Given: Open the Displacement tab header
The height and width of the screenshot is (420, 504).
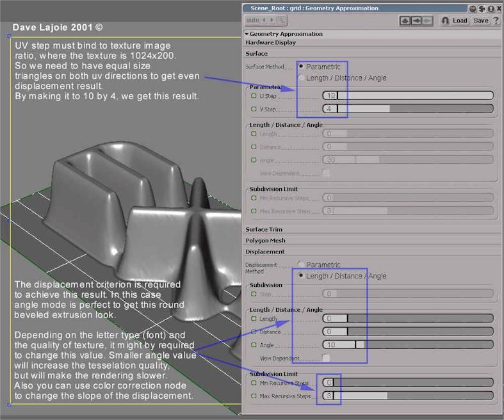Looking at the screenshot, I should pos(265,252).
